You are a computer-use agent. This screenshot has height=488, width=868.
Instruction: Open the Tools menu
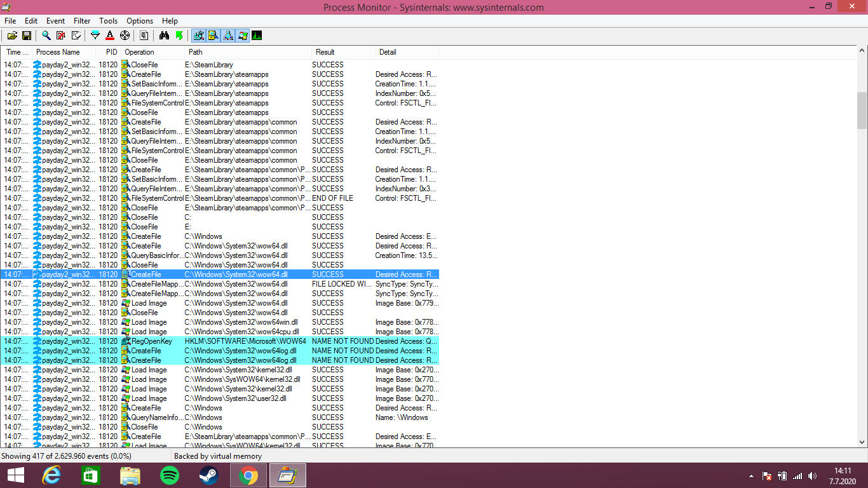(109, 21)
